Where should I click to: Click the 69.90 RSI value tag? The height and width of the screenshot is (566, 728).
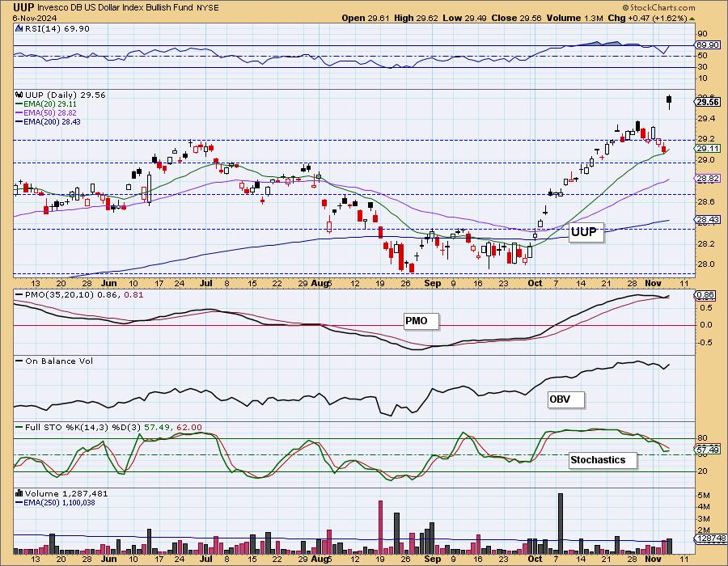pyautogui.click(x=708, y=45)
